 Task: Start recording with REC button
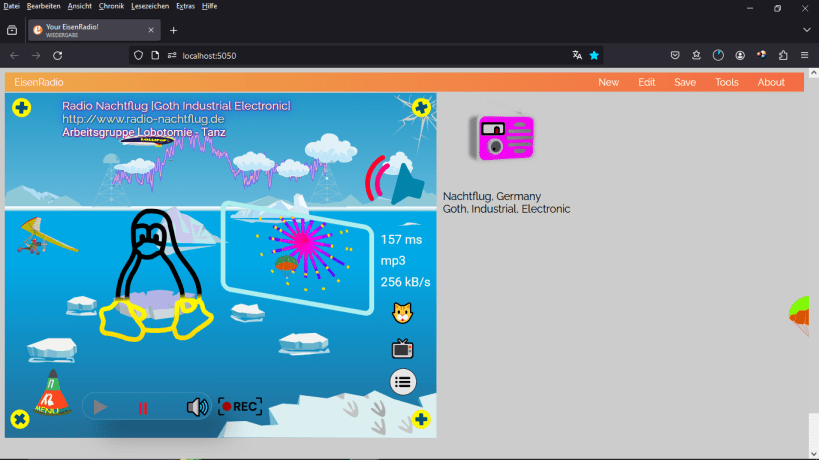pos(240,407)
